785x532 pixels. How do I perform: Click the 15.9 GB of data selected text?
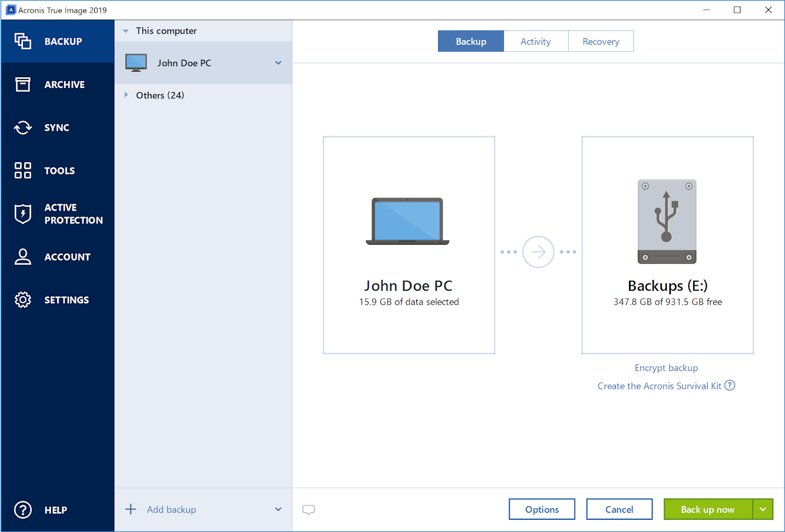coord(409,302)
